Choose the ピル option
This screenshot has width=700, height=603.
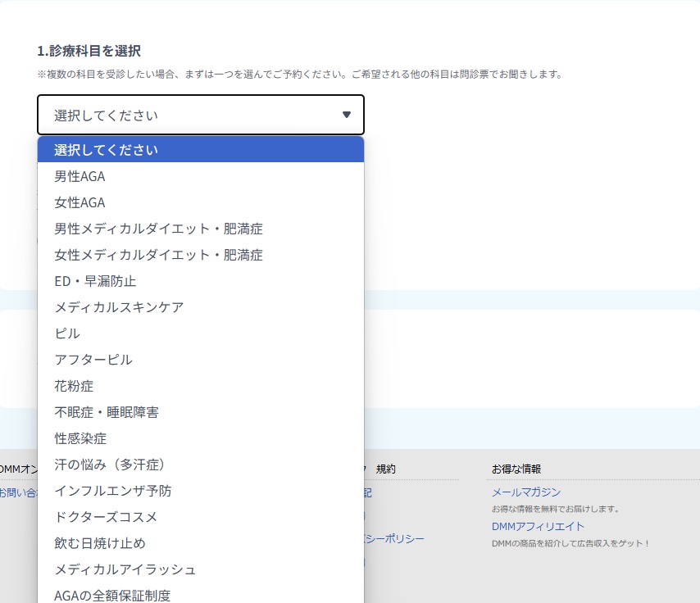[201, 333]
